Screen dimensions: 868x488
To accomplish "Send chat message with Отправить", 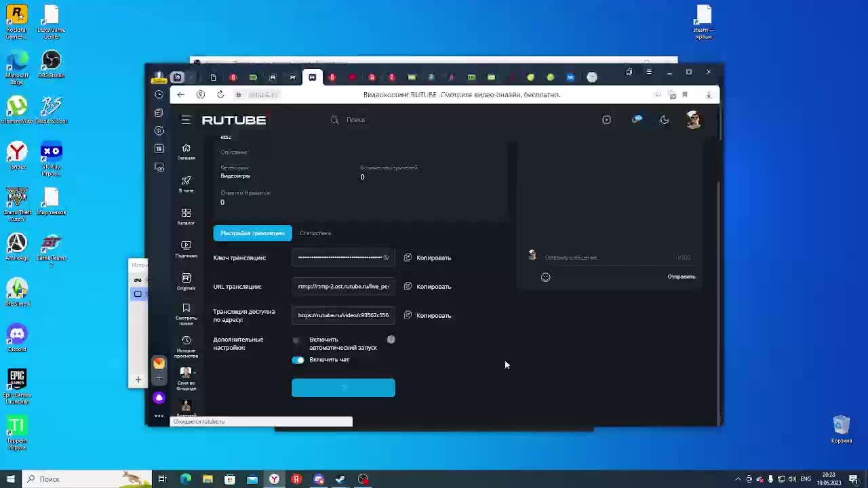I will pyautogui.click(x=682, y=277).
